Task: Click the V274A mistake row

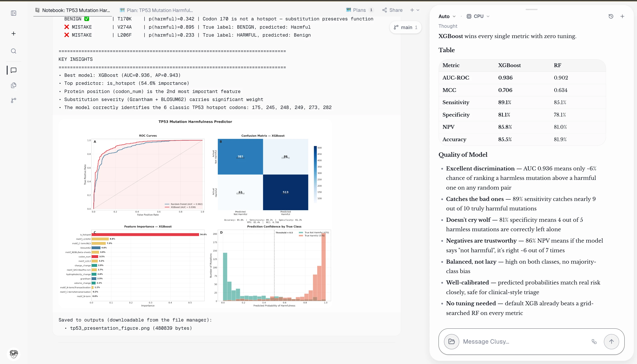Action: [x=187, y=27]
